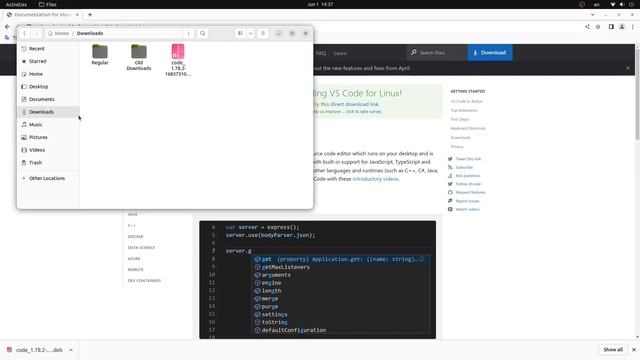The width and height of the screenshot is (640, 360).
Task: Click the browser back arrow
Action: pos(7,27)
